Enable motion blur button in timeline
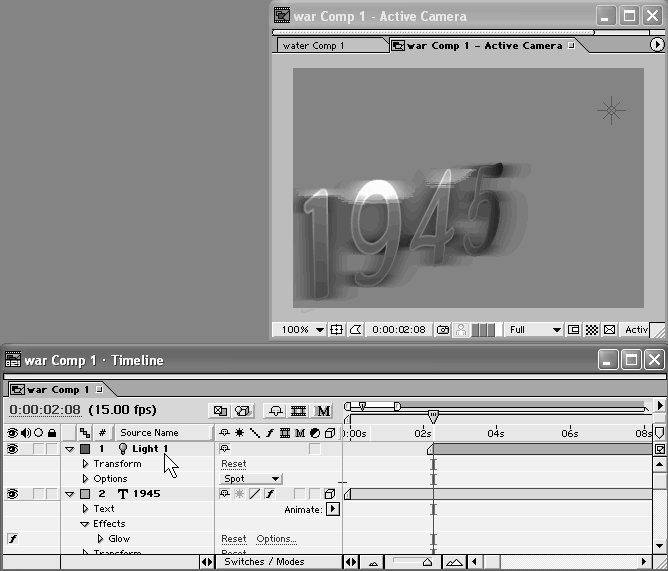The height and width of the screenshot is (571, 668). pyautogui.click(x=323, y=411)
